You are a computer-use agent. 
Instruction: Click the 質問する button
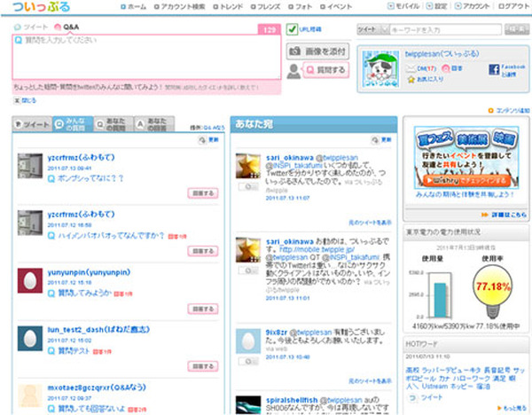click(325, 70)
